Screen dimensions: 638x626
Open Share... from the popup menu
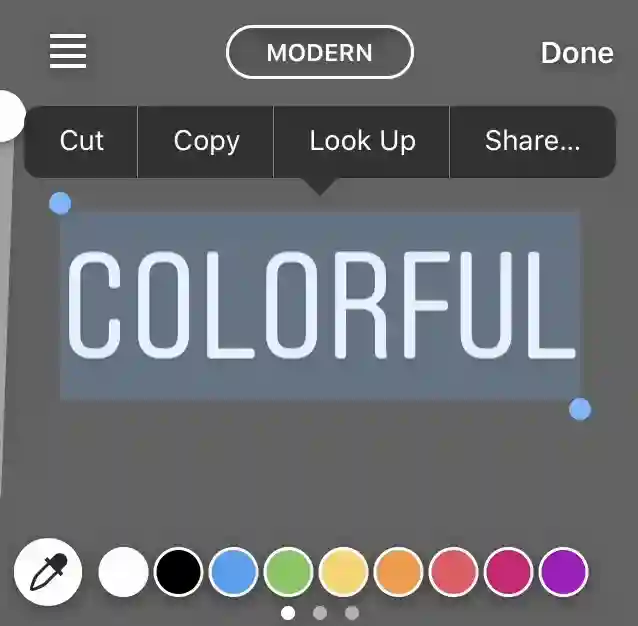pos(533,141)
